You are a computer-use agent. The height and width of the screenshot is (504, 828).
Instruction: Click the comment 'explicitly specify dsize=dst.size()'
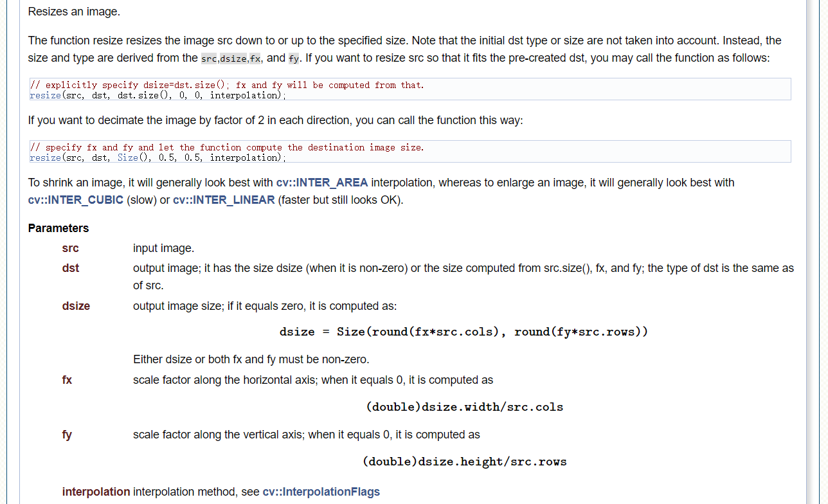click(x=227, y=85)
